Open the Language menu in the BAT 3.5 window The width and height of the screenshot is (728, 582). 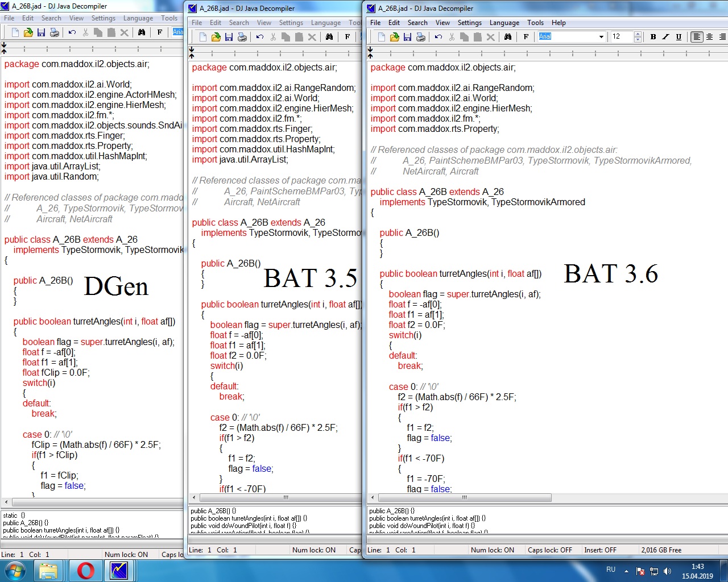(325, 23)
